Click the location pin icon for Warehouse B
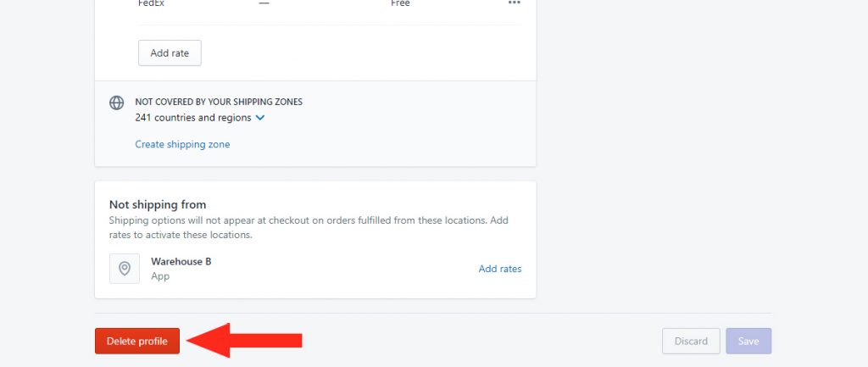Image resolution: width=868 pixels, height=367 pixels. pyautogui.click(x=125, y=269)
